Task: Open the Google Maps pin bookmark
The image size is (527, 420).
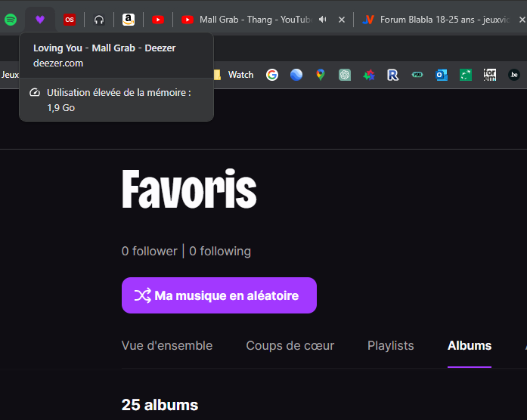Action: (x=321, y=75)
